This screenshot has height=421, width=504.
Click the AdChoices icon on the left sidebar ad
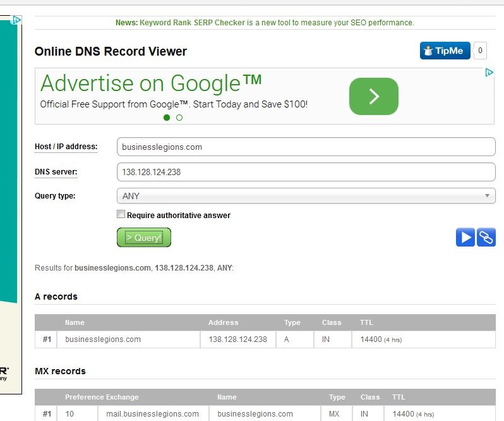tap(17, 20)
